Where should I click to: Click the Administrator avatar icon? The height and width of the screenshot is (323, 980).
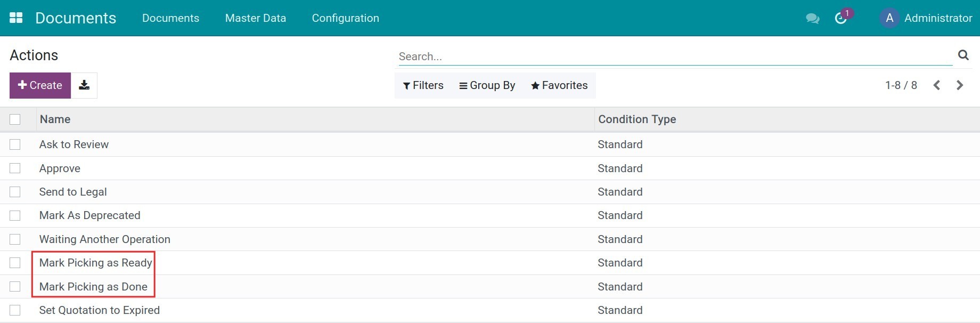click(889, 18)
